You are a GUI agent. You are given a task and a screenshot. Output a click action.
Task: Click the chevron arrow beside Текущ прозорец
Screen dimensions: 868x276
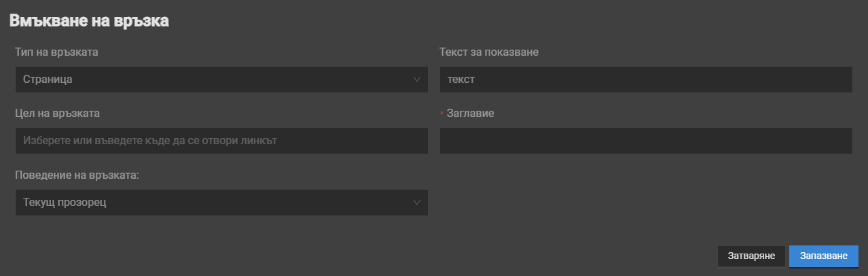coord(417,203)
